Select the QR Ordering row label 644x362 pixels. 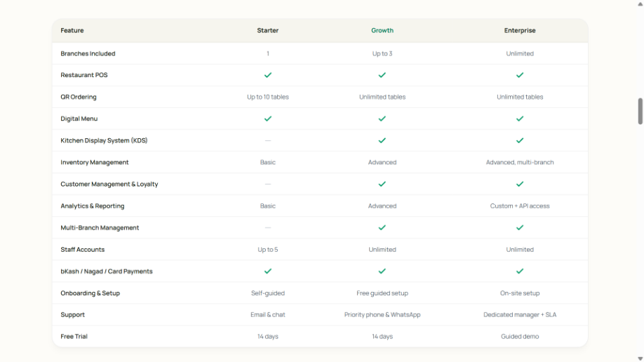79,97
